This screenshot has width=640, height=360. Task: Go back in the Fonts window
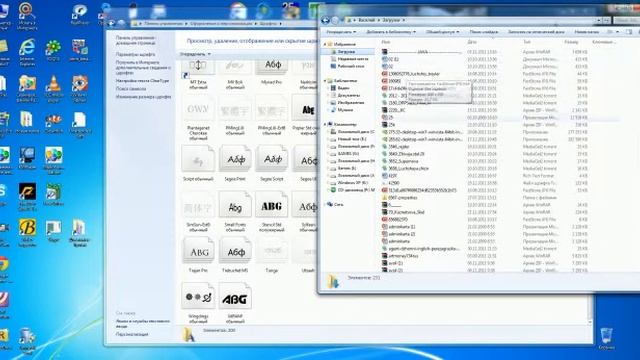point(111,23)
